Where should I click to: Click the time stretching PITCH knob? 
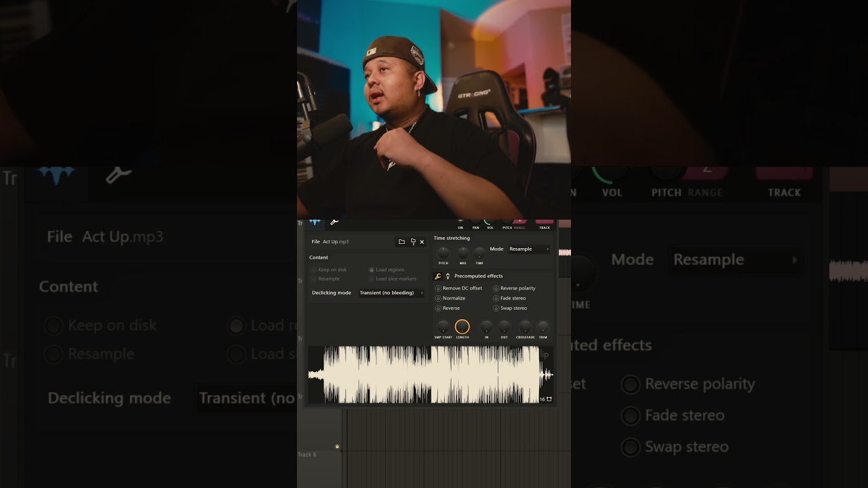(443, 253)
